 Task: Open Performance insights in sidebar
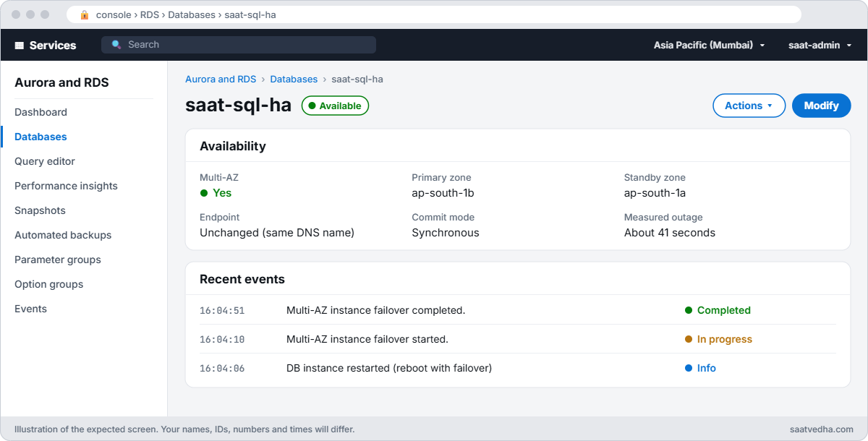[66, 186]
